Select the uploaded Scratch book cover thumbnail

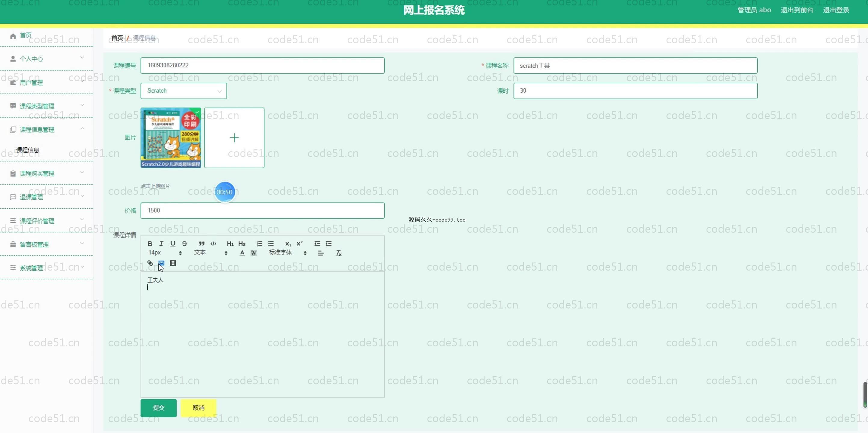coord(171,137)
